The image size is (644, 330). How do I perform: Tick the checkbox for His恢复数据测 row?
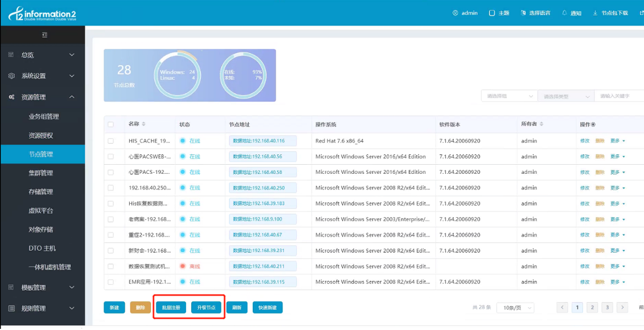point(110,203)
